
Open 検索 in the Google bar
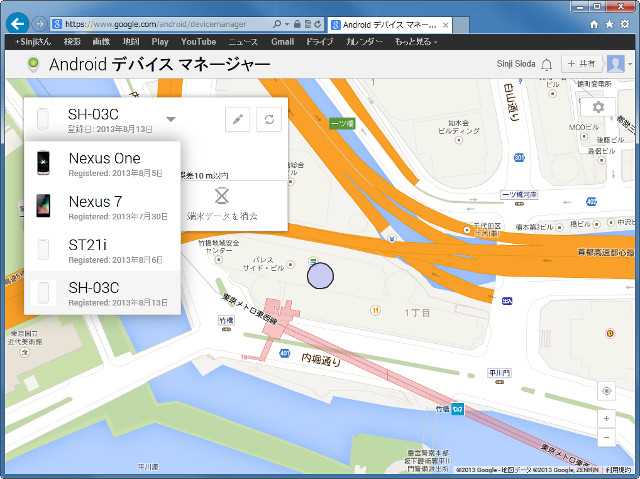click(x=72, y=42)
